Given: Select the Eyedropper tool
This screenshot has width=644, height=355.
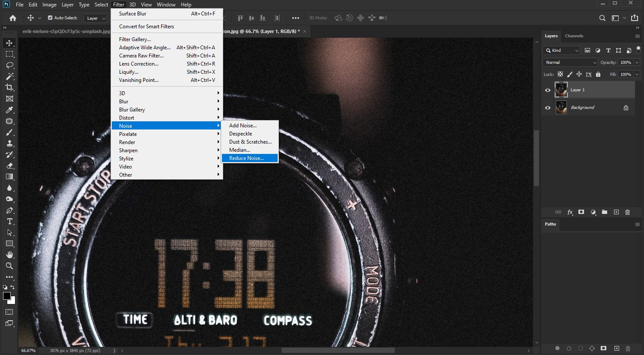Looking at the screenshot, I should 9,110.
